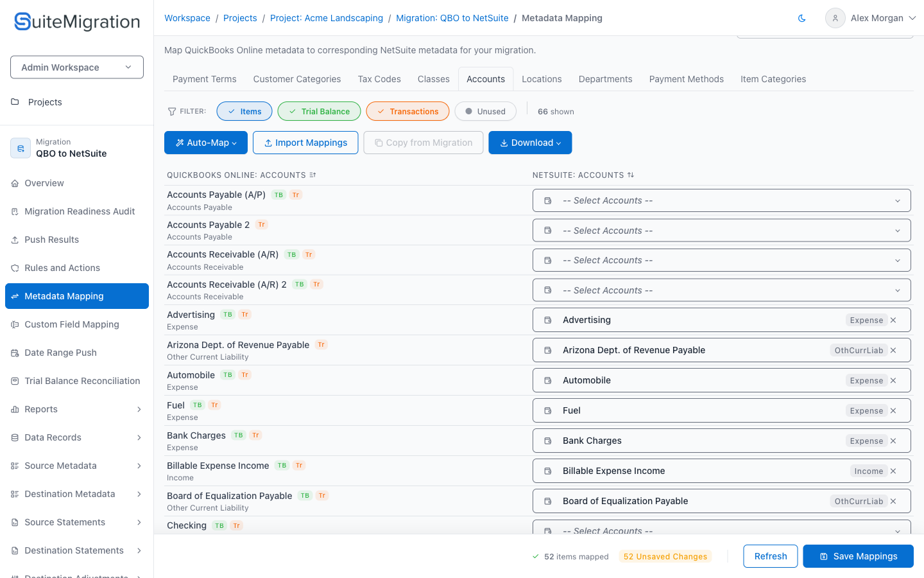Open the Auto-Map dropdown button
This screenshot has width=924, height=578.
pyautogui.click(x=206, y=143)
